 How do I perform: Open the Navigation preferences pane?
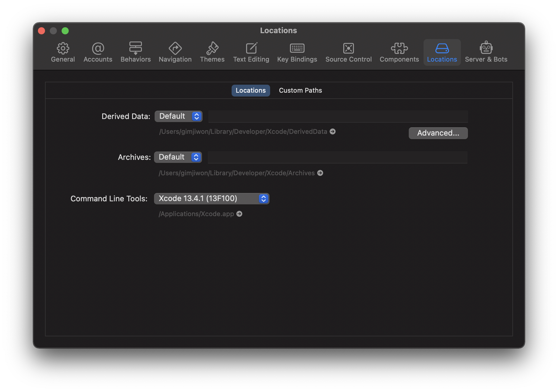pyautogui.click(x=175, y=52)
